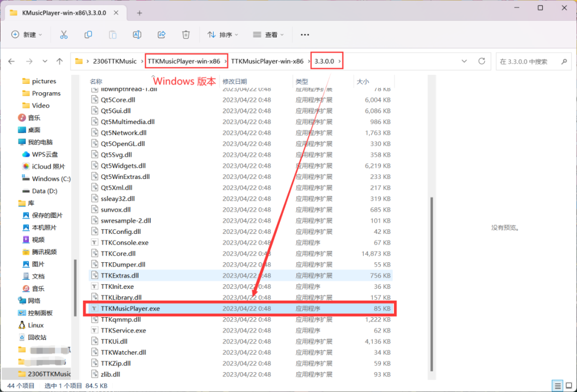577x392 pixels.
Task: Open 网络 network in sidebar
Action: pos(29,301)
